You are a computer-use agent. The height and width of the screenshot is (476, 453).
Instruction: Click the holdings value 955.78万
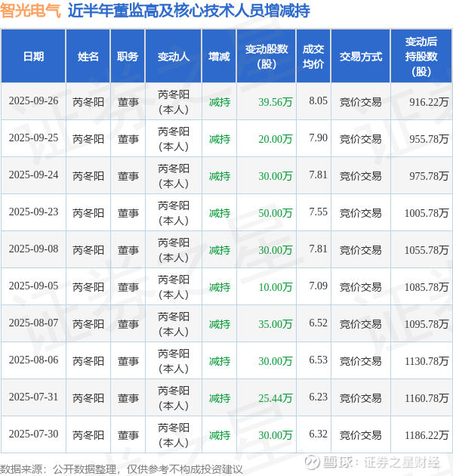pyautogui.click(x=429, y=139)
